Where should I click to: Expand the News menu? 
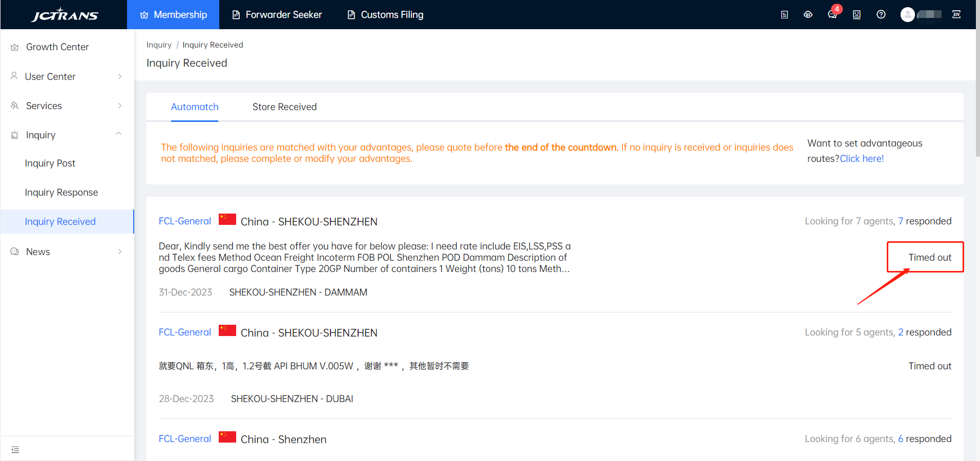tap(67, 252)
